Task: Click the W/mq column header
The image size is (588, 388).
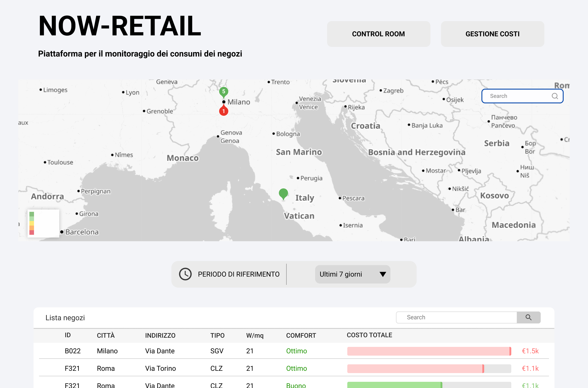Action: (x=254, y=336)
